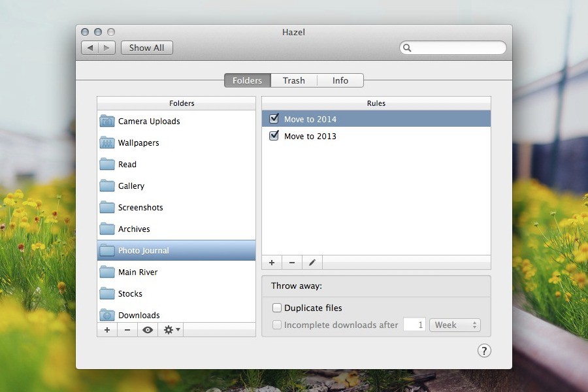Remove selected rule with minus button
This screenshot has width=588, height=392.
292,263
